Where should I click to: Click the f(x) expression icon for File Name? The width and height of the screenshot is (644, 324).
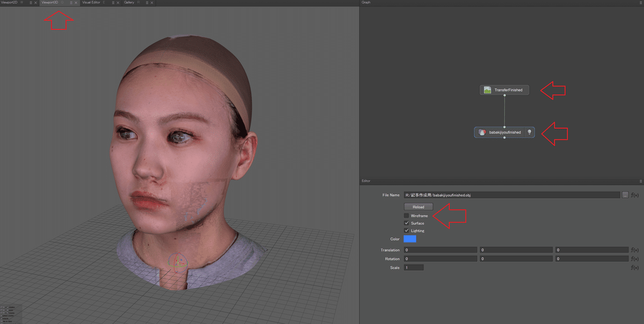634,195
